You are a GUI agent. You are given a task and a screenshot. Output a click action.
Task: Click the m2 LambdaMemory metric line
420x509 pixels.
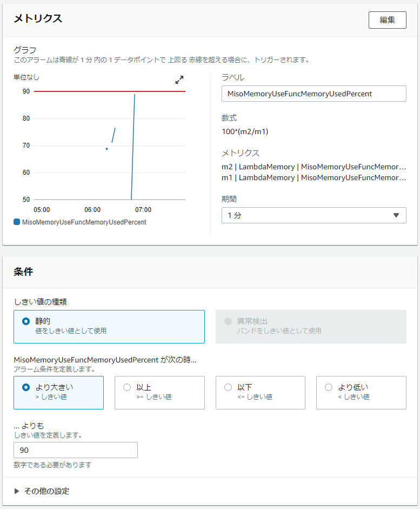click(x=314, y=167)
